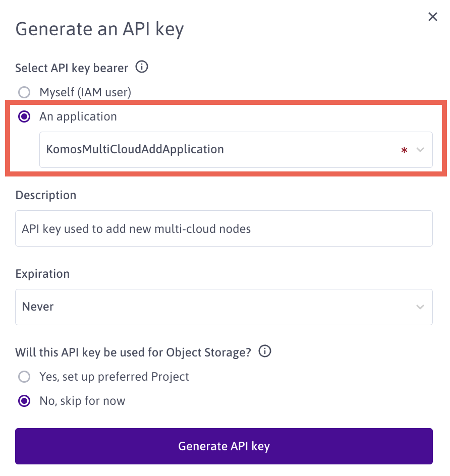Screen dimensions: 450x476
Task: Click the Expiration field label
Action: coord(42,274)
